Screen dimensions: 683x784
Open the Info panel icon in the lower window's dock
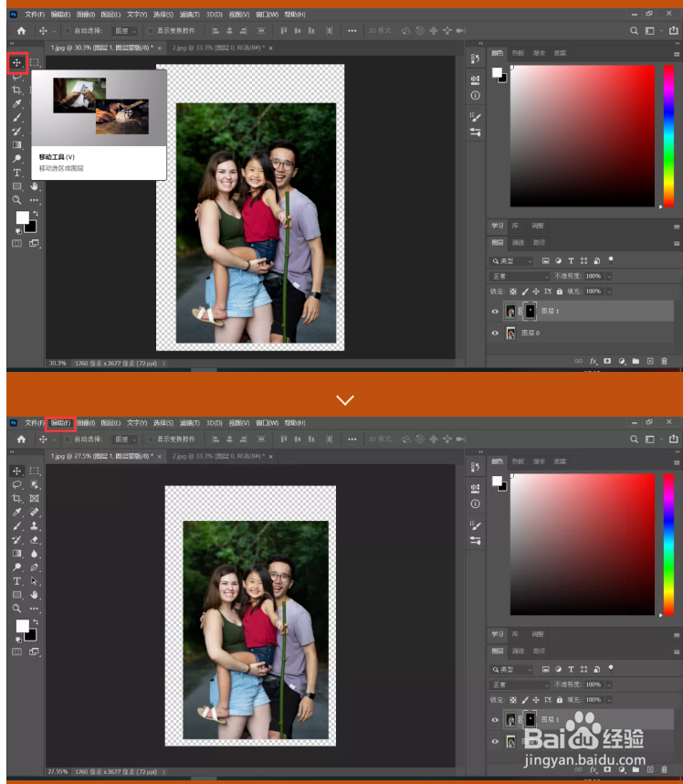coord(475,504)
